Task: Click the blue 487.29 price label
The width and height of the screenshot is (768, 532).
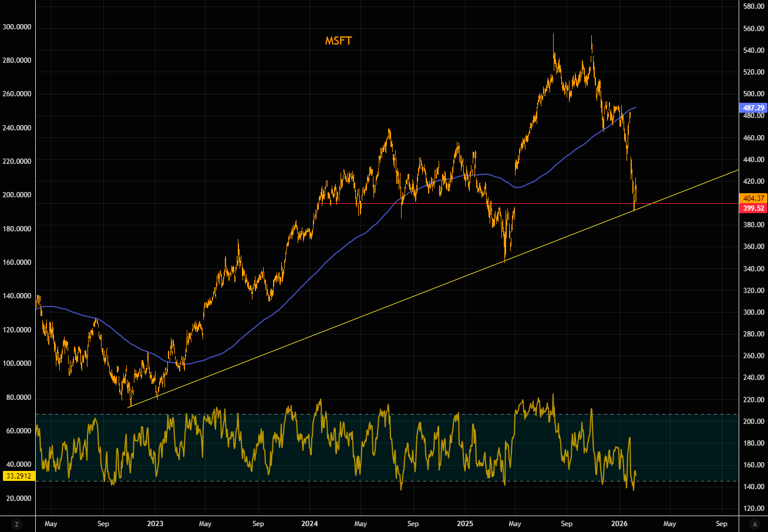Action: tap(752, 108)
